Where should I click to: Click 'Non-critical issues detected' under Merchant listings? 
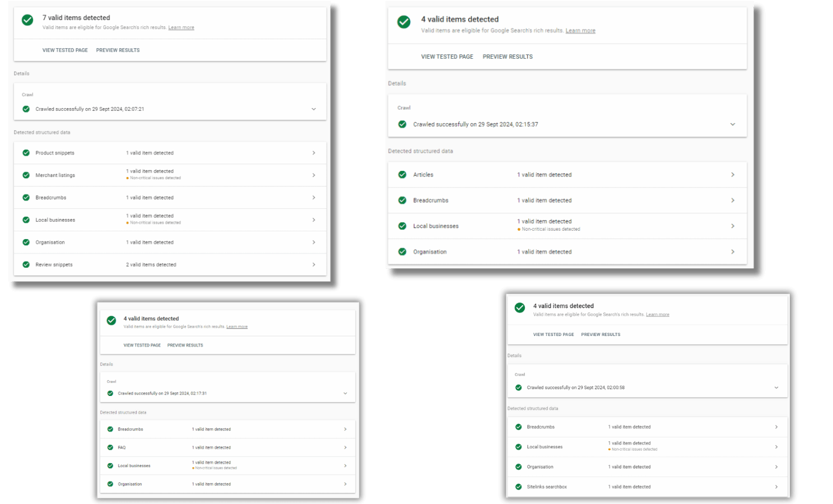point(155,178)
